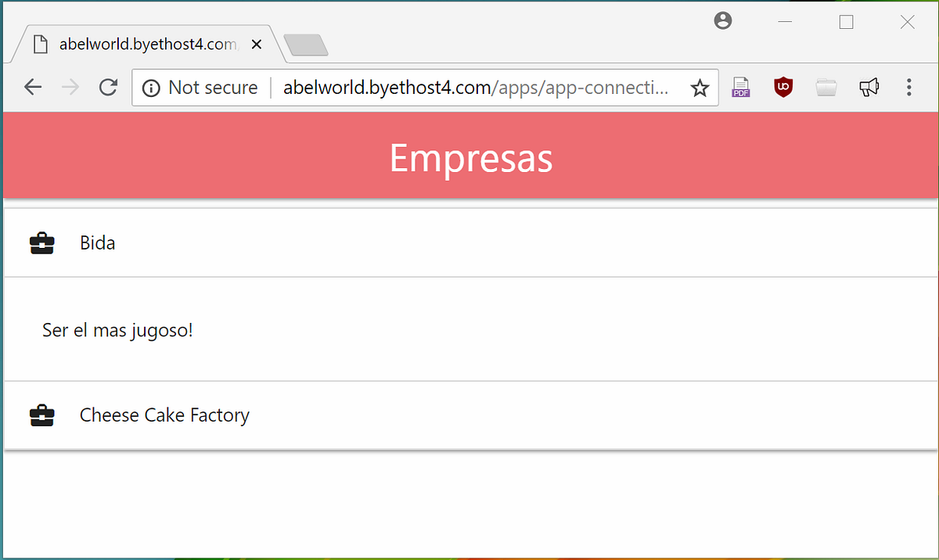Collapse the Ser el mas jugoso details
939x560 pixels.
[x=117, y=329]
